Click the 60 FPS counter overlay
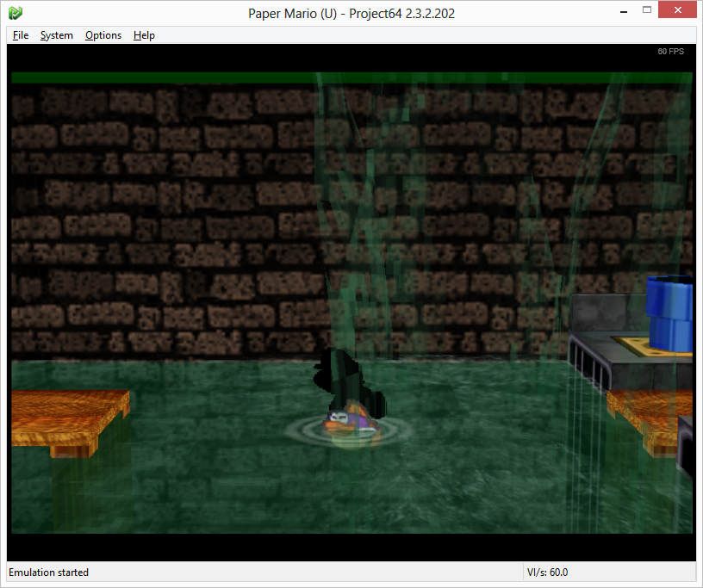This screenshot has height=588, width=703. tap(670, 51)
